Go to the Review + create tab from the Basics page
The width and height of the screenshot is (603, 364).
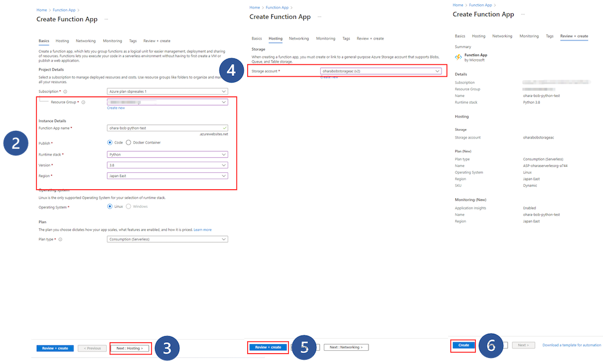157,41
